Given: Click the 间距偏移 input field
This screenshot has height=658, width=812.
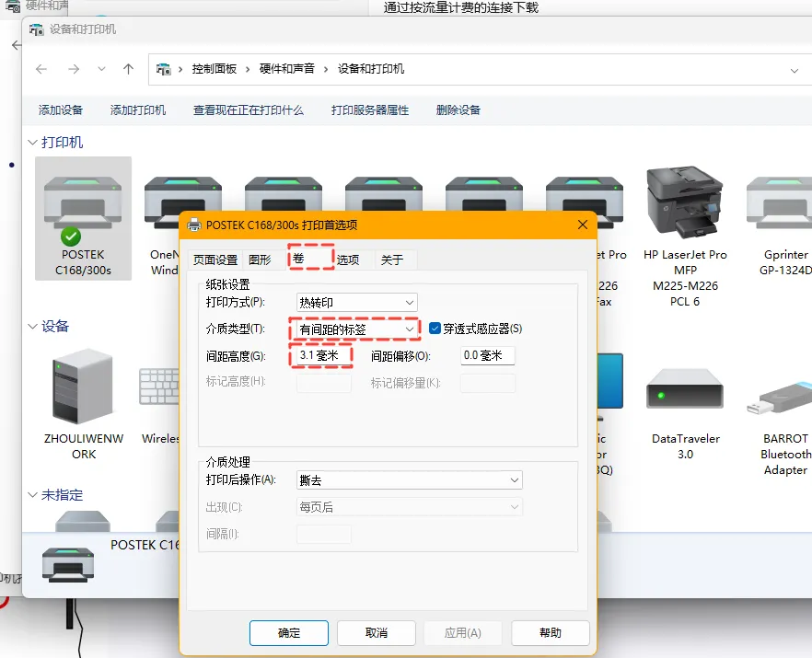Looking at the screenshot, I should [488, 355].
